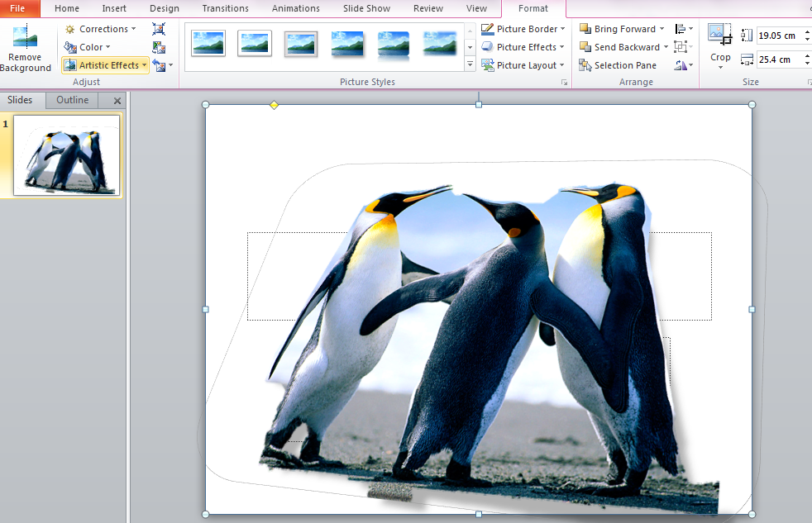812x523 pixels.
Task: Click in the picture height field
Action: [776, 36]
